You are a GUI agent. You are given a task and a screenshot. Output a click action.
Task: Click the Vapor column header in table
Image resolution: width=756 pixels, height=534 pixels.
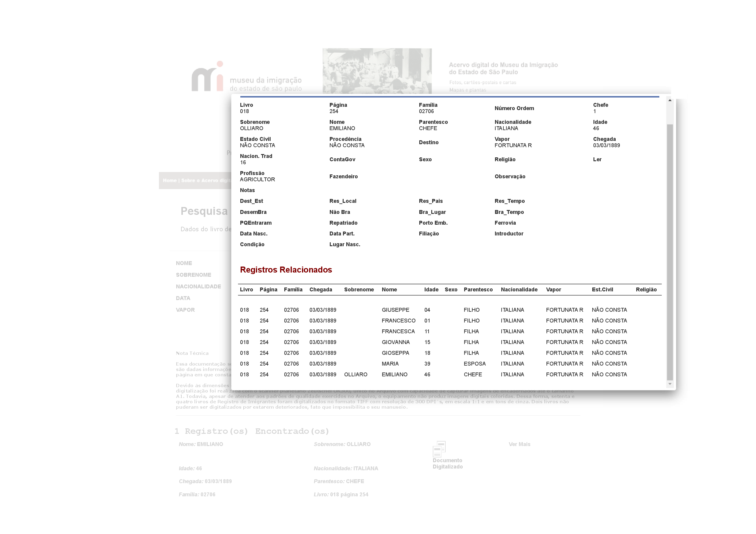pos(553,289)
